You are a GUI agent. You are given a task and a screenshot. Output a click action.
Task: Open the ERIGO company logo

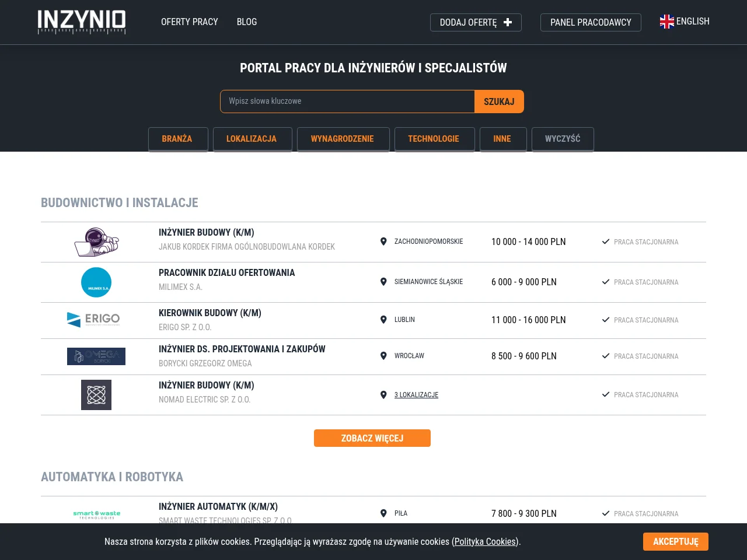pyautogui.click(x=93, y=320)
